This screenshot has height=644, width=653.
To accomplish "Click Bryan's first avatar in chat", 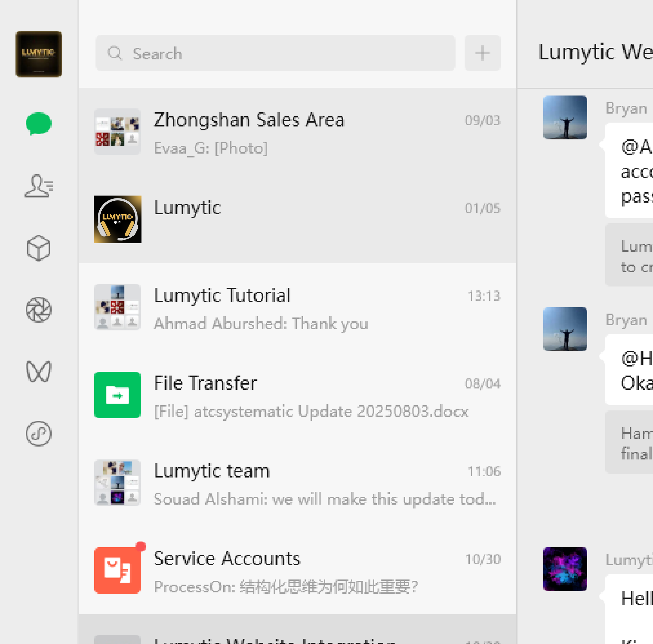I will [565, 117].
